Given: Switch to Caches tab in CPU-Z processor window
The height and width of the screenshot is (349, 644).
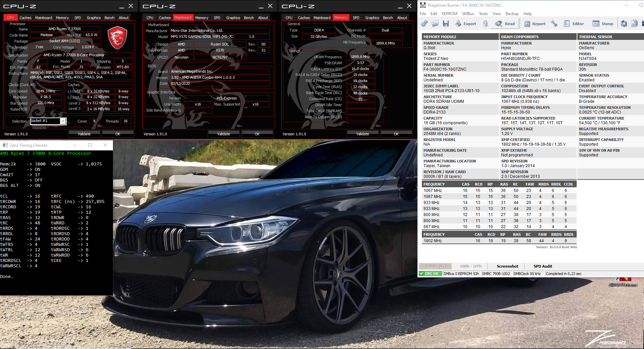Looking at the screenshot, I should click(x=25, y=18).
